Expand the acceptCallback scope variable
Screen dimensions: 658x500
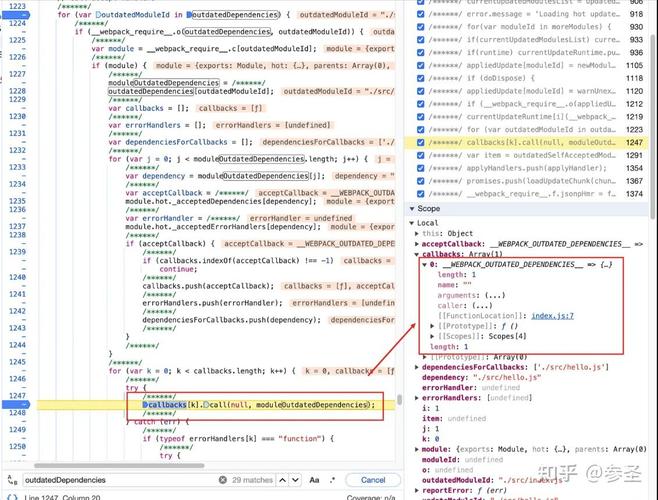(x=417, y=244)
